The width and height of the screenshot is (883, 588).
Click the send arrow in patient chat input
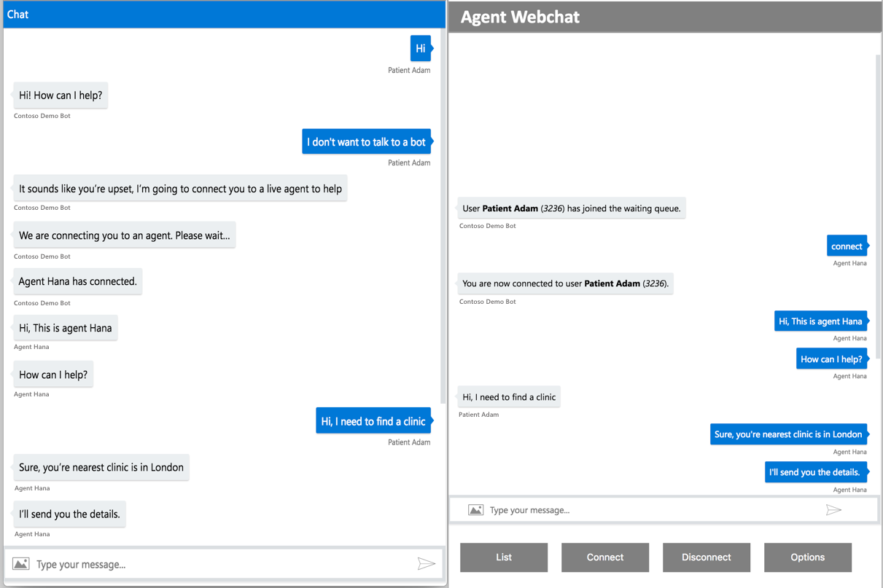[x=427, y=563]
